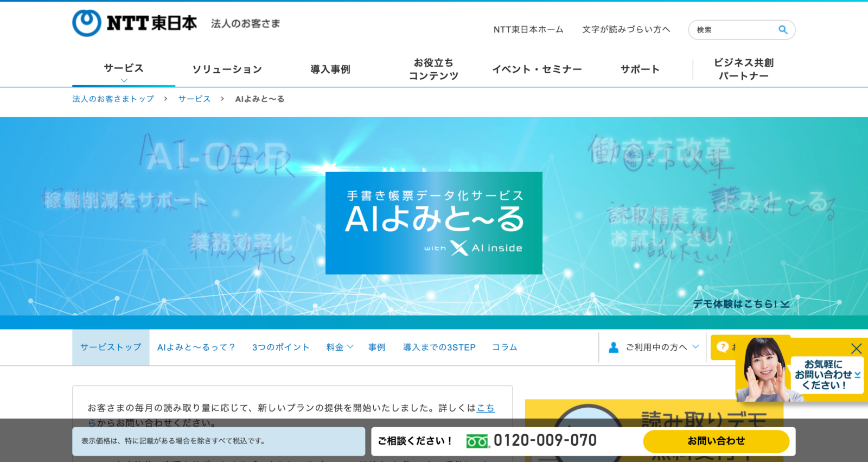Open お役立ちコンテンツ menu

click(433, 69)
